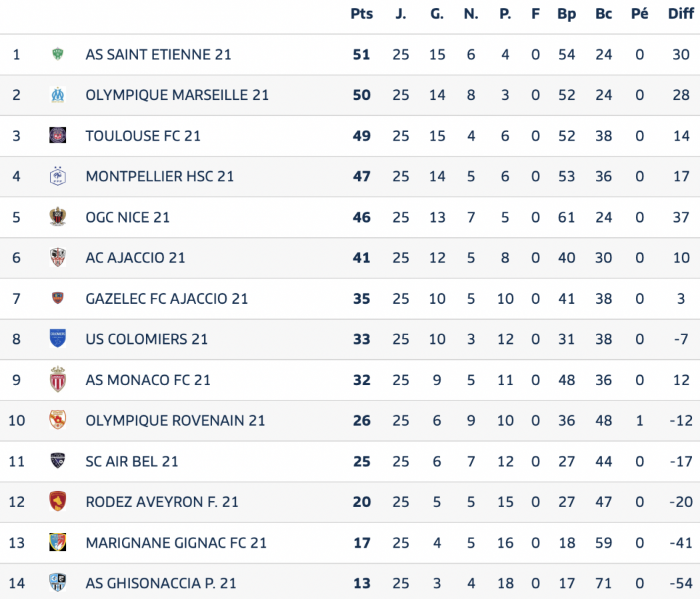Click the AC Ajaccio team crest
Viewport: 700px width, 599px height.
point(57,257)
